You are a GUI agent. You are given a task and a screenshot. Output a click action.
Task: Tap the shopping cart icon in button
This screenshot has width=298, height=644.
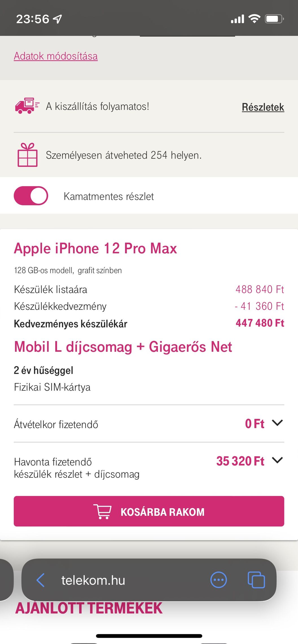coord(102,512)
